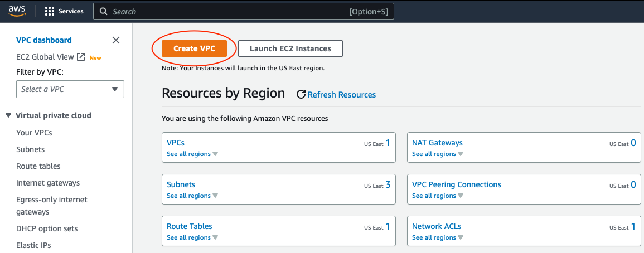Click the Filter by VPC label
This screenshot has height=253, width=644.
coord(40,72)
